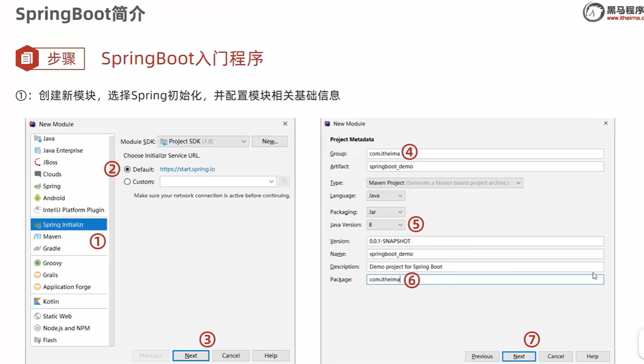Choose the Static Web globe icon
The image size is (644, 364).
tap(38, 316)
